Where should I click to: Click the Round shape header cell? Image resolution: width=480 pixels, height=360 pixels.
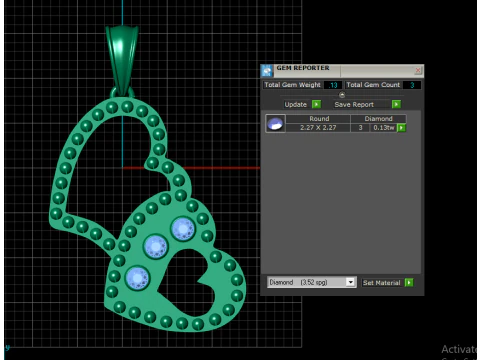pyautogui.click(x=319, y=119)
